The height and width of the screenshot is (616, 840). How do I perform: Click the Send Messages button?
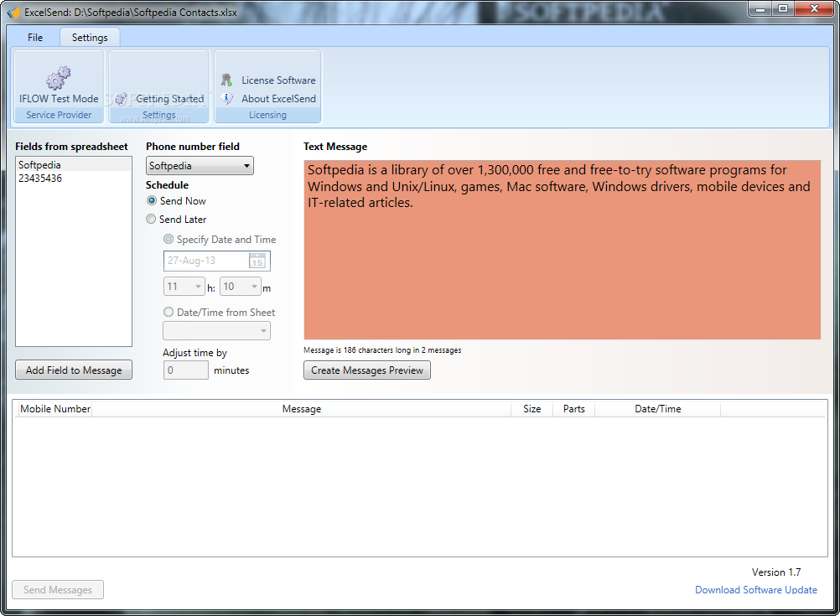[58, 590]
